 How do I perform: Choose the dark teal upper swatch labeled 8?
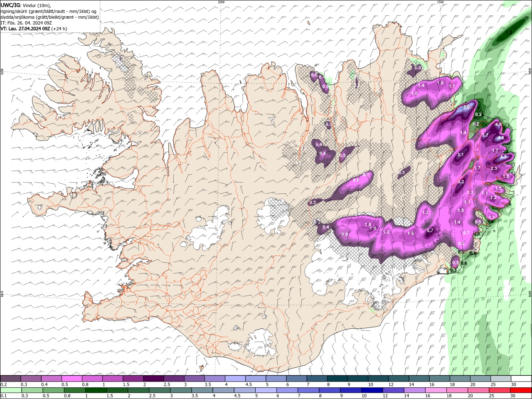[337, 379]
